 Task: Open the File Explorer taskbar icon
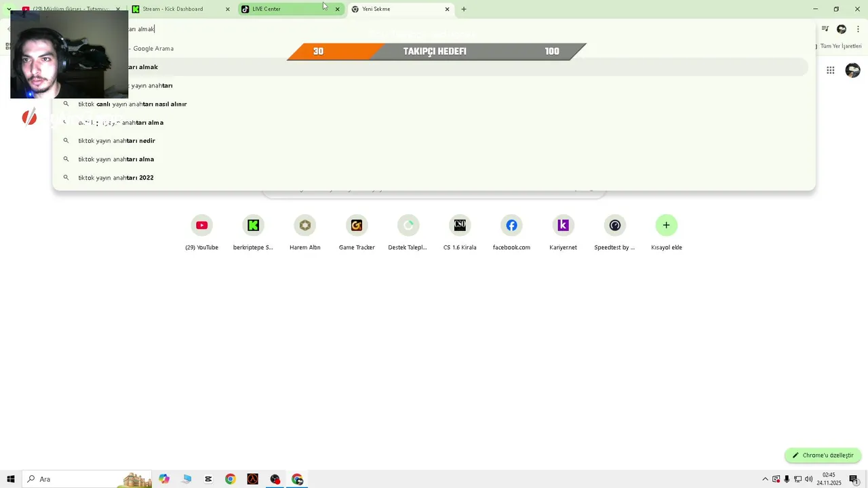click(x=186, y=479)
